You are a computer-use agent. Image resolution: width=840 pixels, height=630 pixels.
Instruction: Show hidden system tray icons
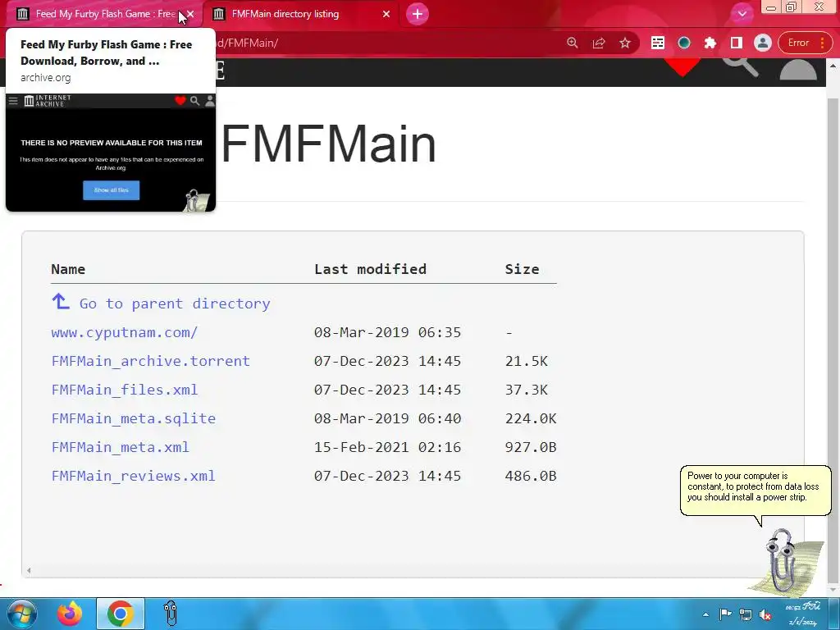coord(706,614)
